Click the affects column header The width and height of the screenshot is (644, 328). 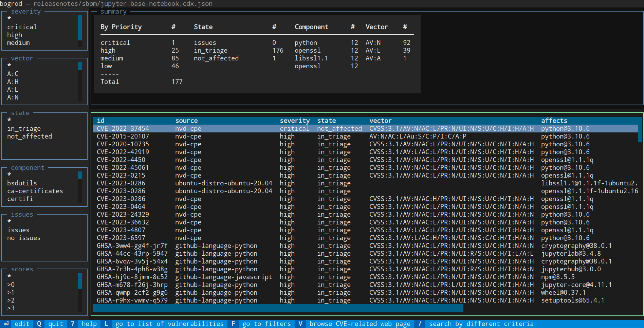[554, 121]
